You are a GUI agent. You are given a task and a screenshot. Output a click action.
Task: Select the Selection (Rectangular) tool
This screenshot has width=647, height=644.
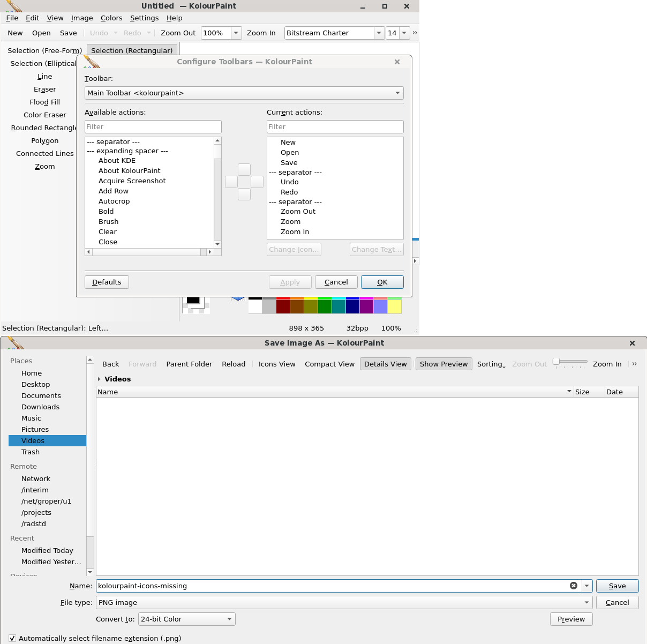click(132, 50)
